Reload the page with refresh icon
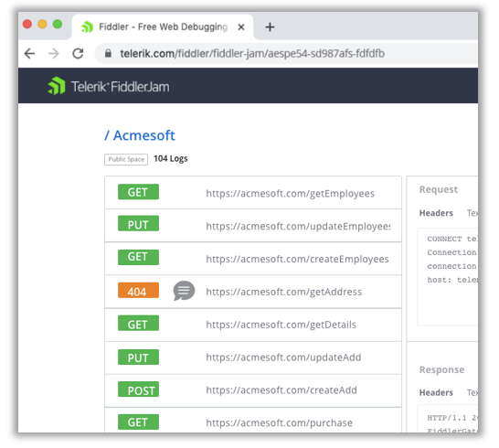 (78, 54)
